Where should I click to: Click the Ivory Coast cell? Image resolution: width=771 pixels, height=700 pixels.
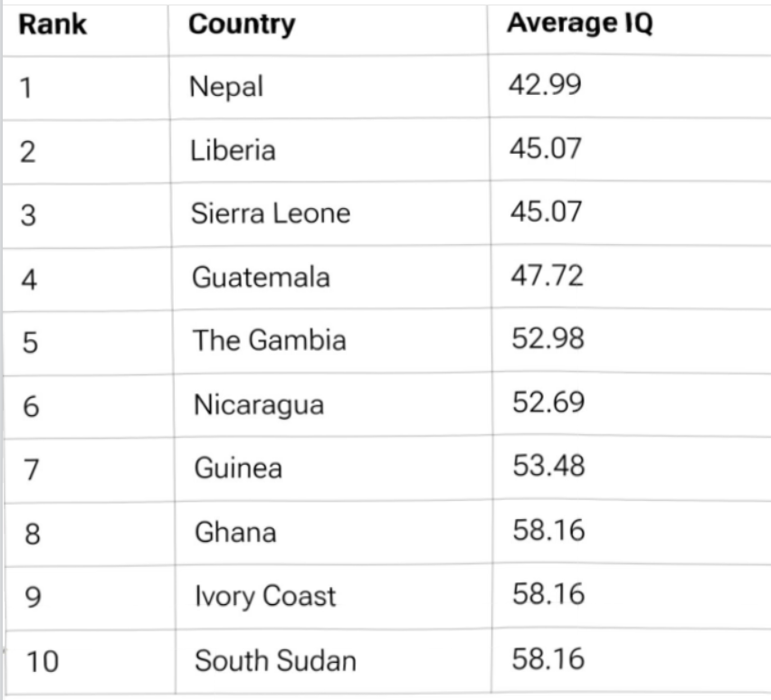point(265,596)
